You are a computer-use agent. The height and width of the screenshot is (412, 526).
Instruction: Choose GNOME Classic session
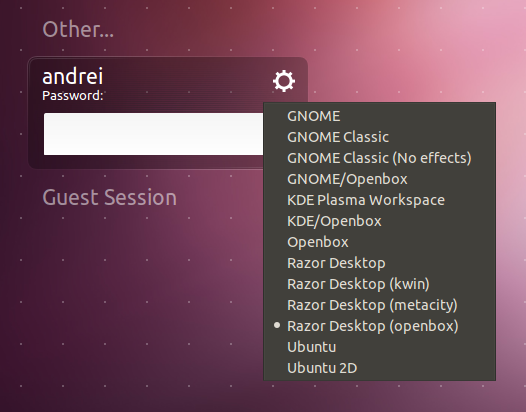(x=380, y=137)
